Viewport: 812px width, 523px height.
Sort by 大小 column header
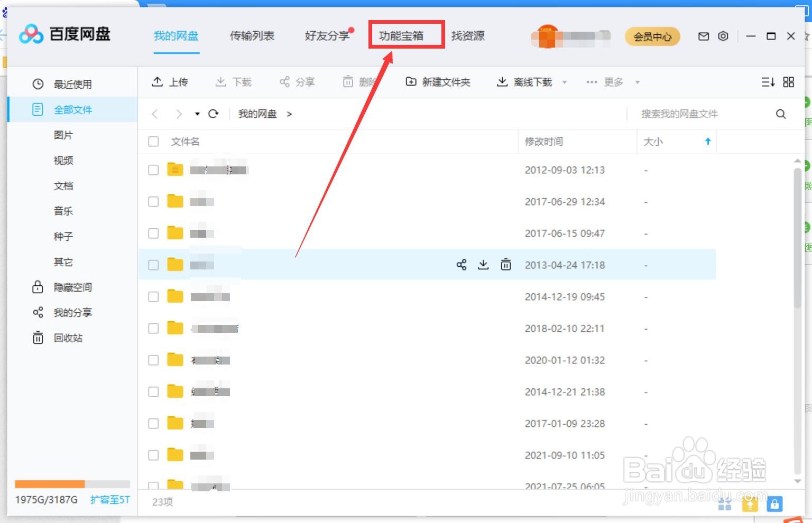[653, 142]
